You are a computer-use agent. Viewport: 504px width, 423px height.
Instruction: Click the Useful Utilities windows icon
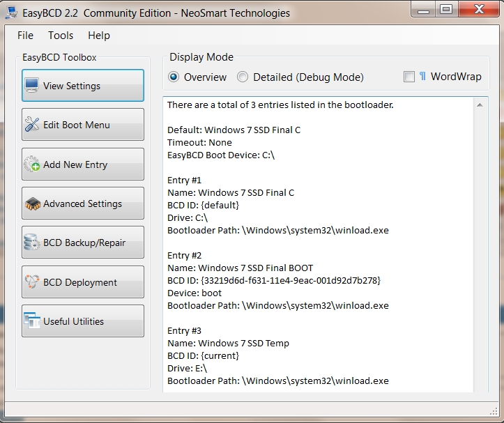click(x=32, y=321)
